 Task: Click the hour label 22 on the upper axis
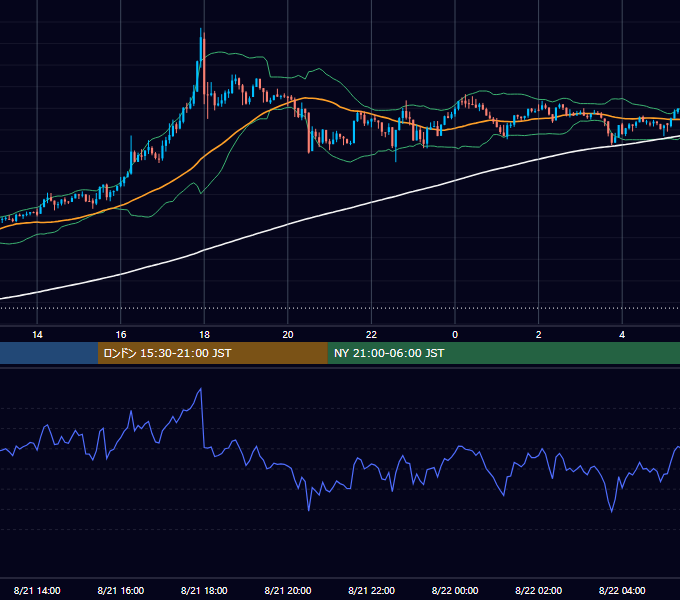tap(371, 335)
